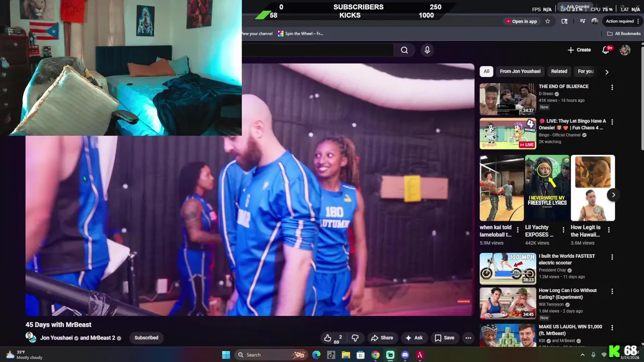Open the red A app in taskbar
The width and height of the screenshot is (644, 362).
(x=420, y=355)
